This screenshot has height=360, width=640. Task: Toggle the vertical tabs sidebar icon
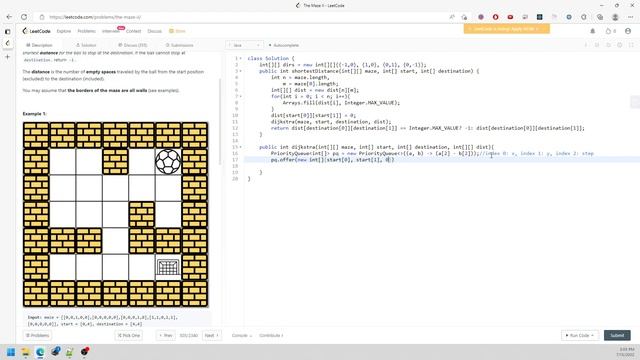[7, 31]
